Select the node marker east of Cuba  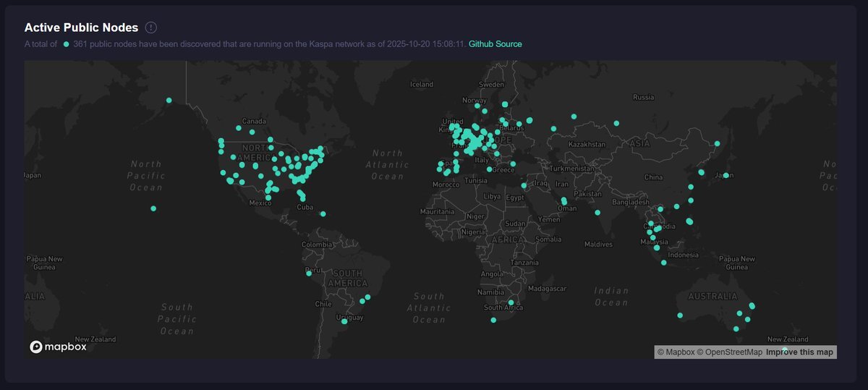(x=323, y=213)
